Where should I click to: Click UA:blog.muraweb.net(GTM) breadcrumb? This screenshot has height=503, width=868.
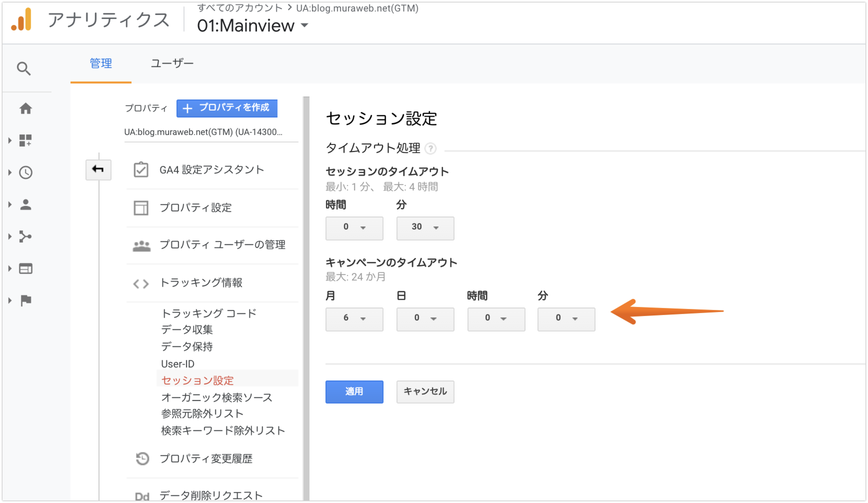click(x=357, y=8)
